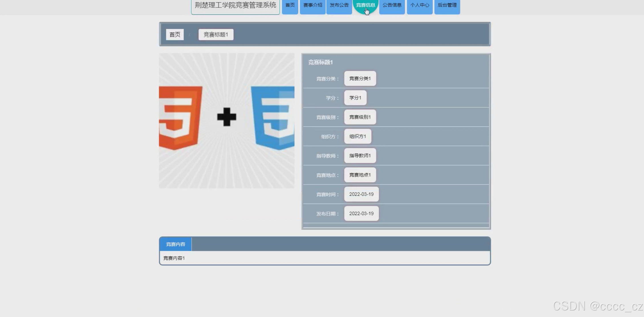Select the 竞赛信息 navigation tab

pyautogui.click(x=365, y=5)
